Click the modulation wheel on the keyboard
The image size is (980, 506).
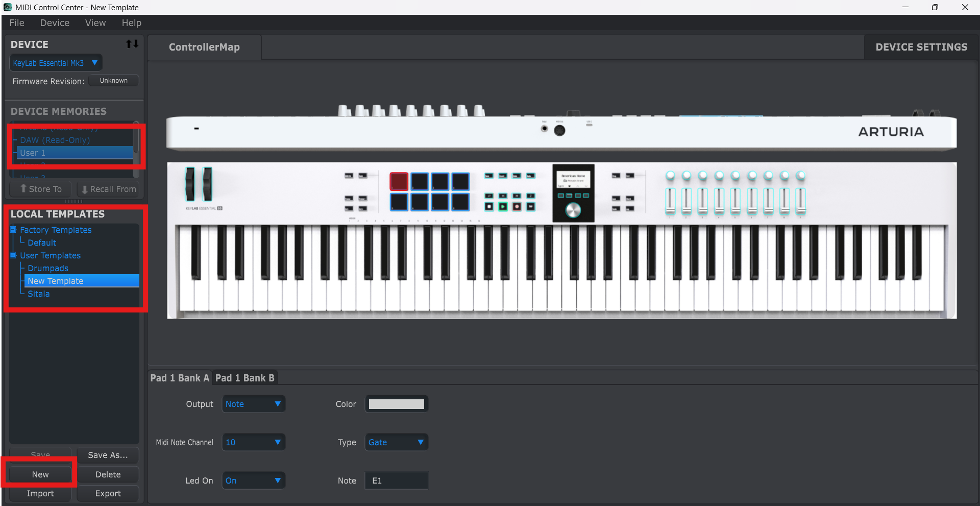click(x=207, y=184)
